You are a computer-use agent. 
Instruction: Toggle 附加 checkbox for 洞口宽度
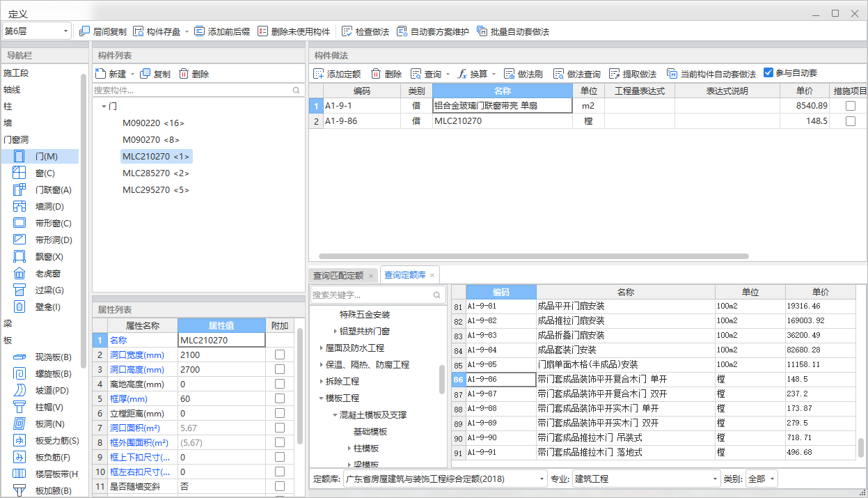point(280,355)
